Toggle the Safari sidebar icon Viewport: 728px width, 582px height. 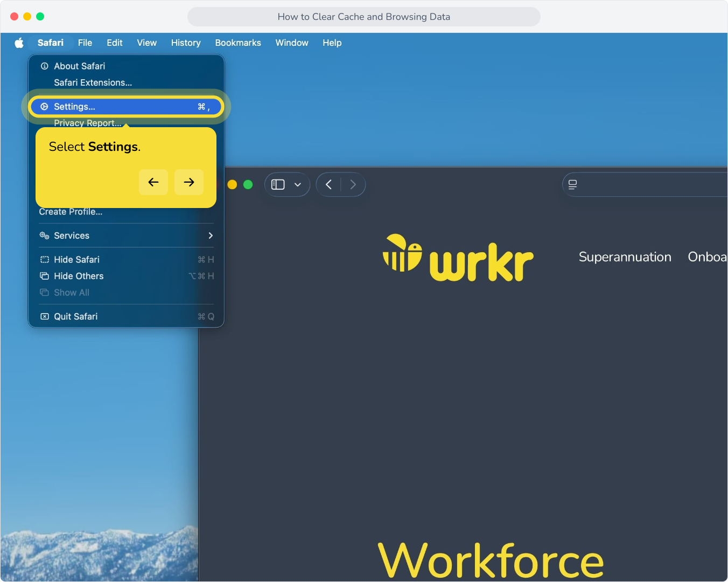(x=278, y=184)
